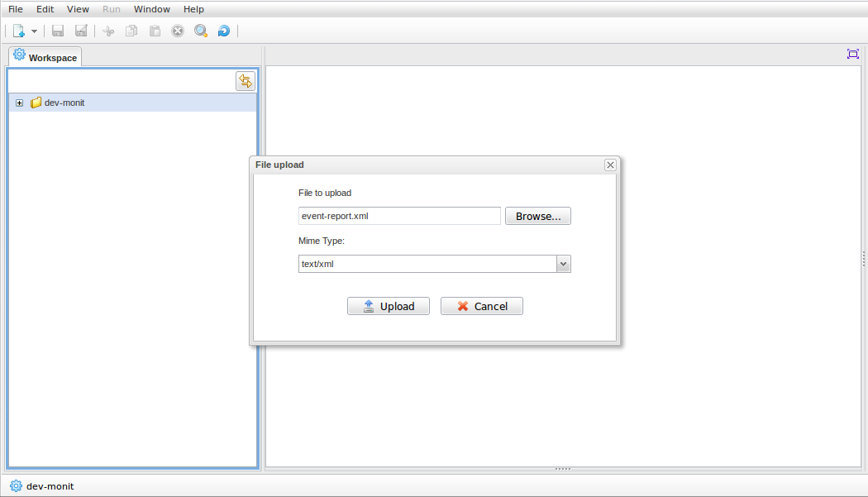Open the Window menu
This screenshot has width=868, height=497.
click(151, 9)
